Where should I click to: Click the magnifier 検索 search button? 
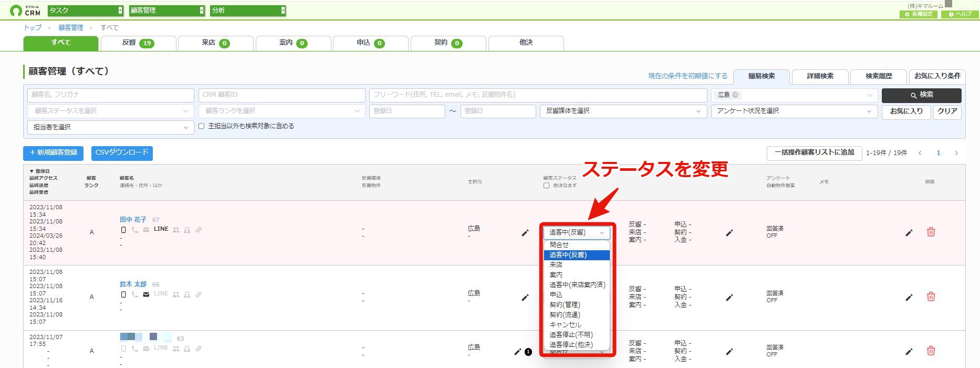click(921, 95)
